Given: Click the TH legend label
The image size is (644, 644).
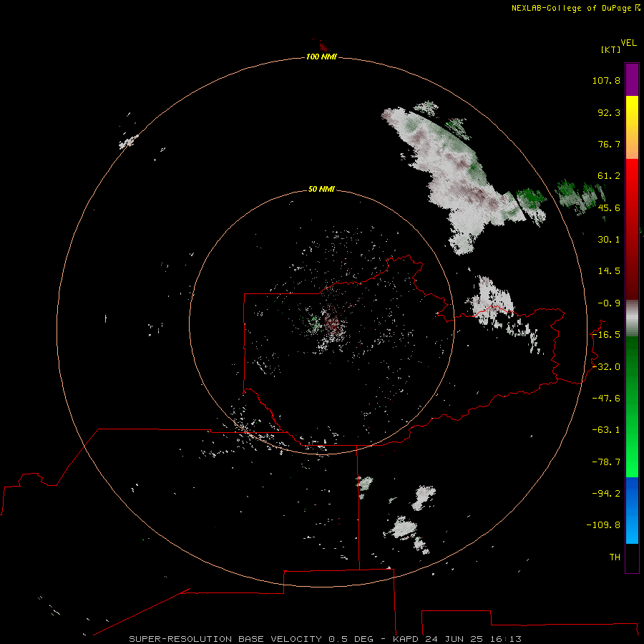Looking at the screenshot, I should click(x=615, y=557).
